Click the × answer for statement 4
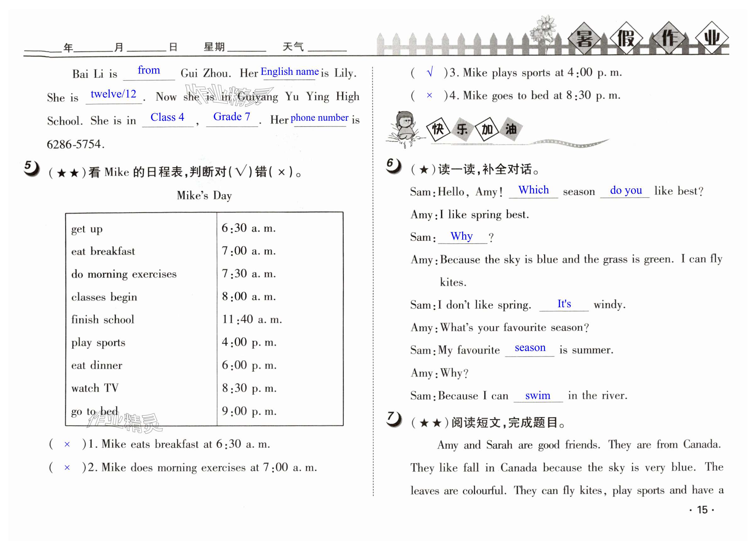Screen dimensions: 756x550 click(429, 96)
